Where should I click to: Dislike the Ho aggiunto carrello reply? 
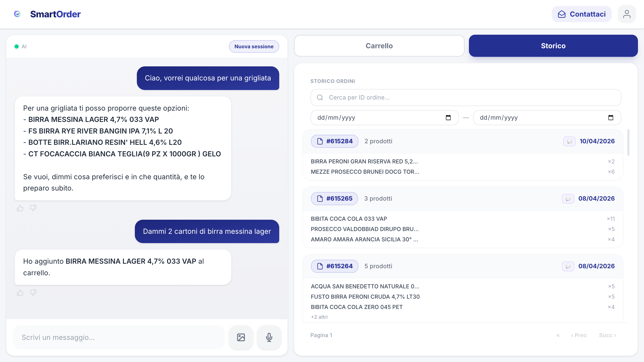(33, 293)
